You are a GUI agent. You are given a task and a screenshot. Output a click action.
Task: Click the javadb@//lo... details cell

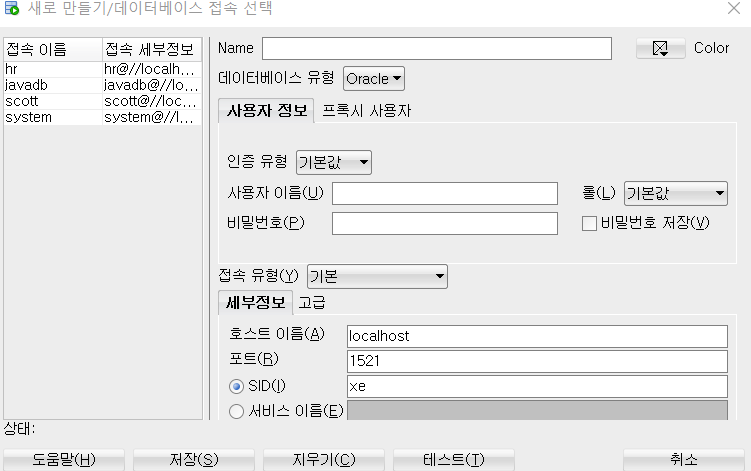coord(152,85)
